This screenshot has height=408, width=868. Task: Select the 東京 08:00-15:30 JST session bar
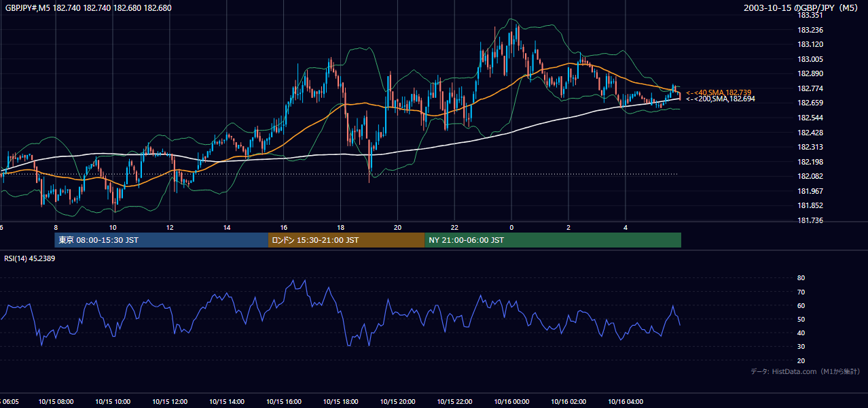pos(162,240)
